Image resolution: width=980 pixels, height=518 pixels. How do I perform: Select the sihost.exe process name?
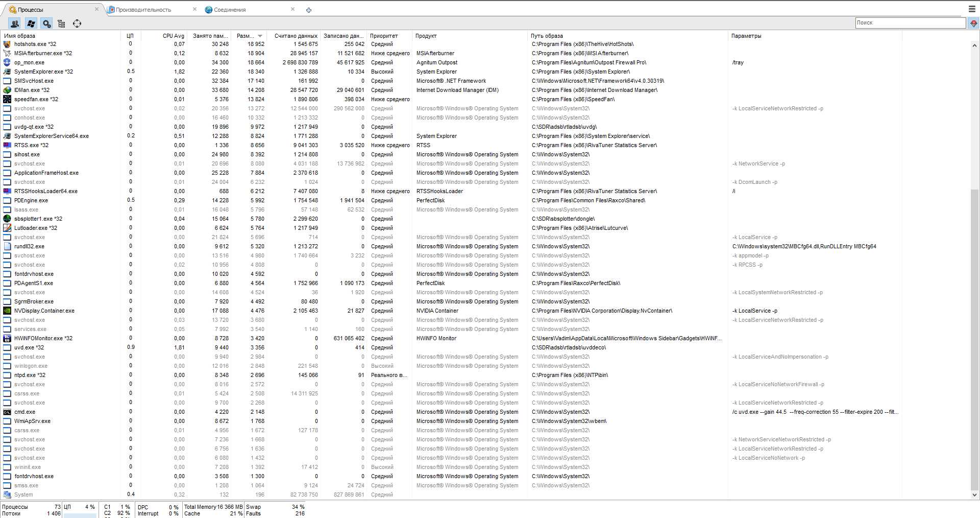point(27,154)
